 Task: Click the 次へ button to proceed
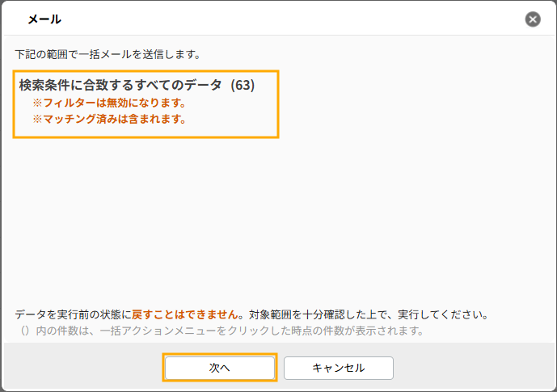pyautogui.click(x=220, y=368)
